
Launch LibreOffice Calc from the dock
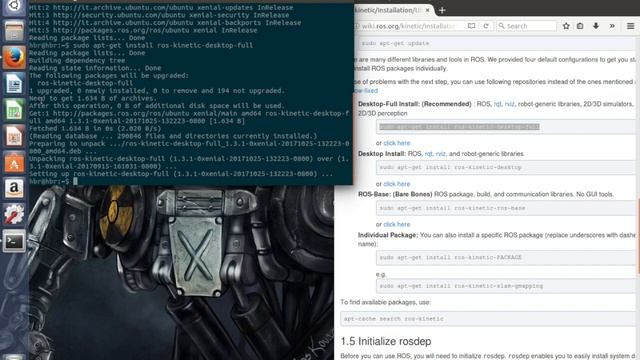click(14, 110)
